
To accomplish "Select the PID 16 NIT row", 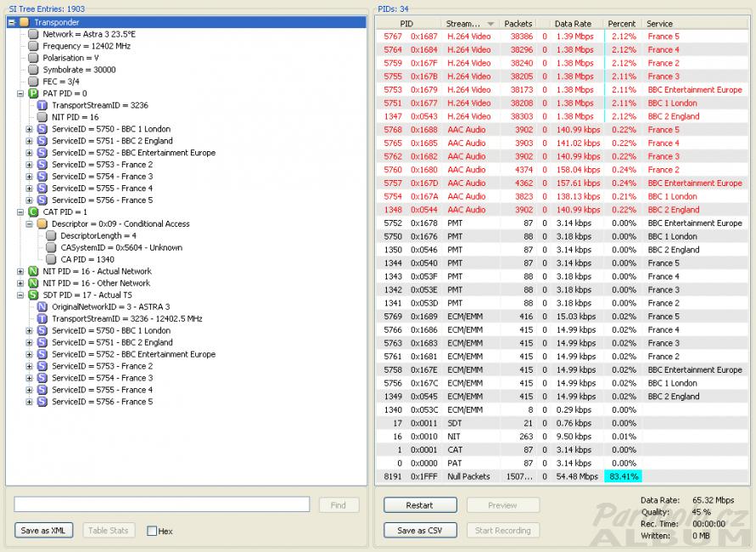I will click(563, 437).
